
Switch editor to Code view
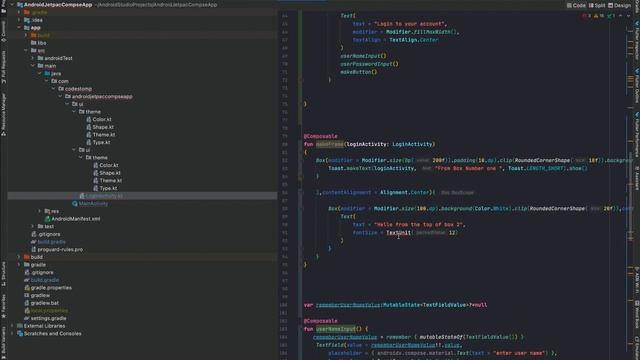(576, 5)
